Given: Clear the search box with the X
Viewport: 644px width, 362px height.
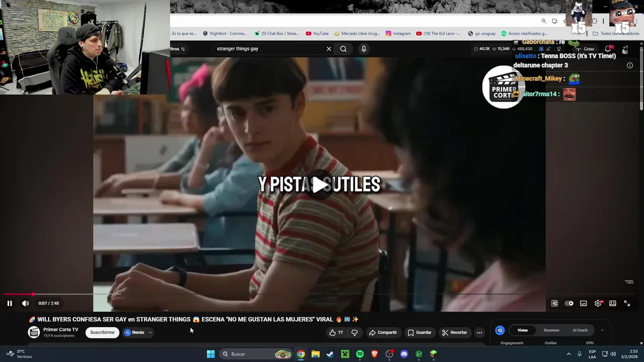Looking at the screenshot, I should point(329,49).
